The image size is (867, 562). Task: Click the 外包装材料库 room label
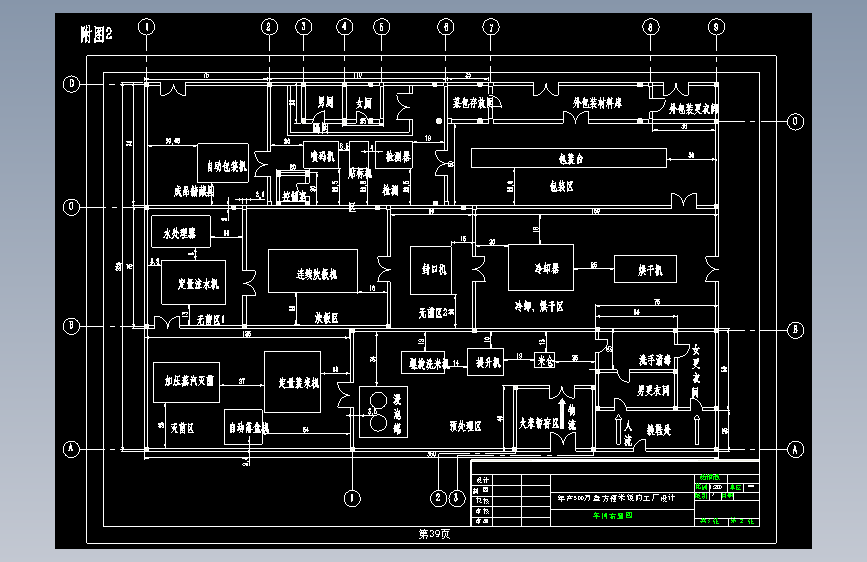click(597, 103)
